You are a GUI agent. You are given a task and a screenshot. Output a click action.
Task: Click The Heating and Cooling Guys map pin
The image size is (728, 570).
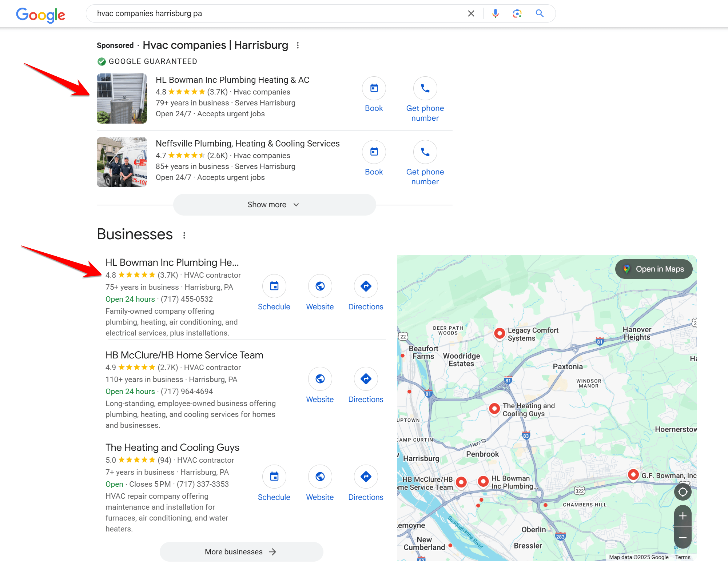[494, 409]
